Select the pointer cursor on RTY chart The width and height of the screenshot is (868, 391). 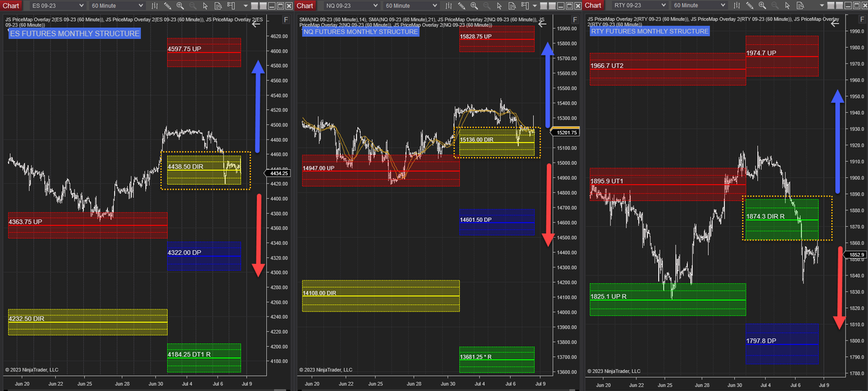(788, 6)
